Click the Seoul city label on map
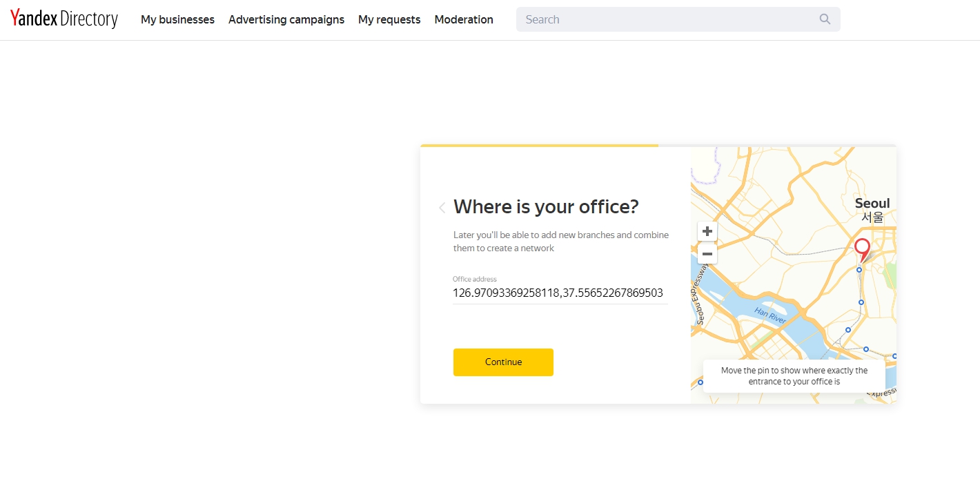The width and height of the screenshot is (980, 499). [872, 204]
